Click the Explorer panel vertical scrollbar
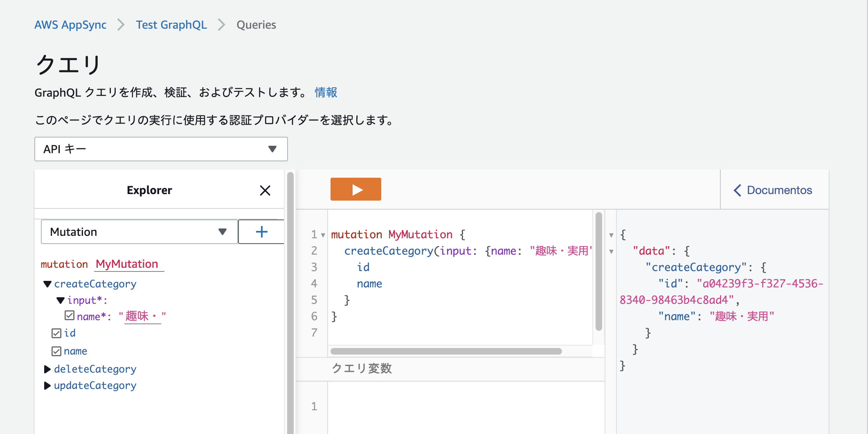The width and height of the screenshot is (868, 434). (x=290, y=303)
